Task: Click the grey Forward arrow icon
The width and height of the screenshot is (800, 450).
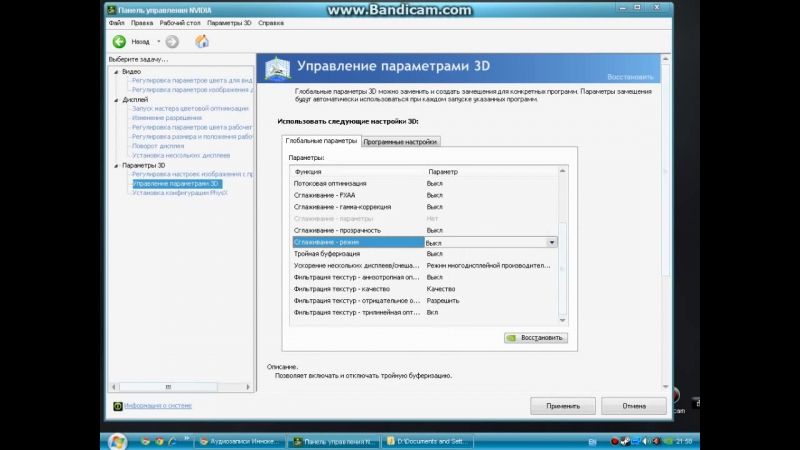Action: click(172, 42)
